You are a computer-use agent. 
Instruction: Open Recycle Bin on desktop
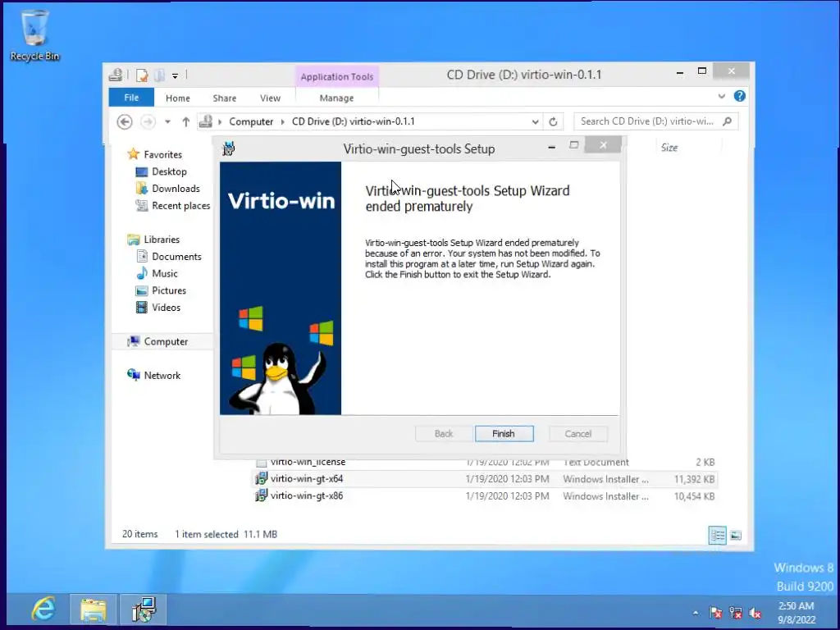(x=34, y=35)
